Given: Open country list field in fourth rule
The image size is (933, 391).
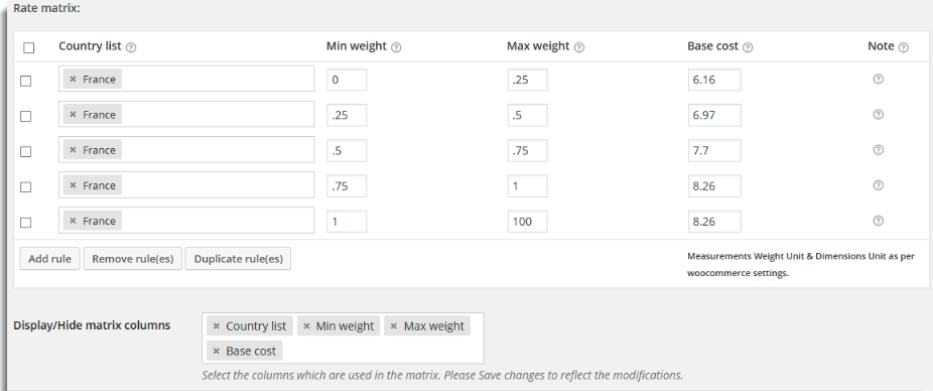Looking at the screenshot, I should (x=186, y=185).
